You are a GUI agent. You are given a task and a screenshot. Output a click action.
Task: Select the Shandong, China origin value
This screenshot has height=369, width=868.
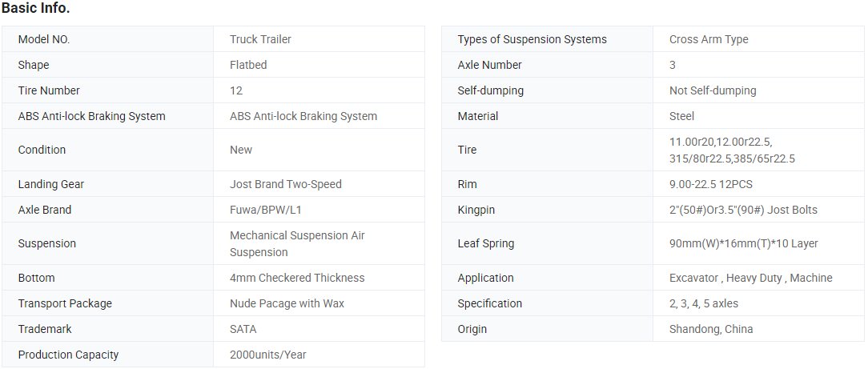point(711,329)
